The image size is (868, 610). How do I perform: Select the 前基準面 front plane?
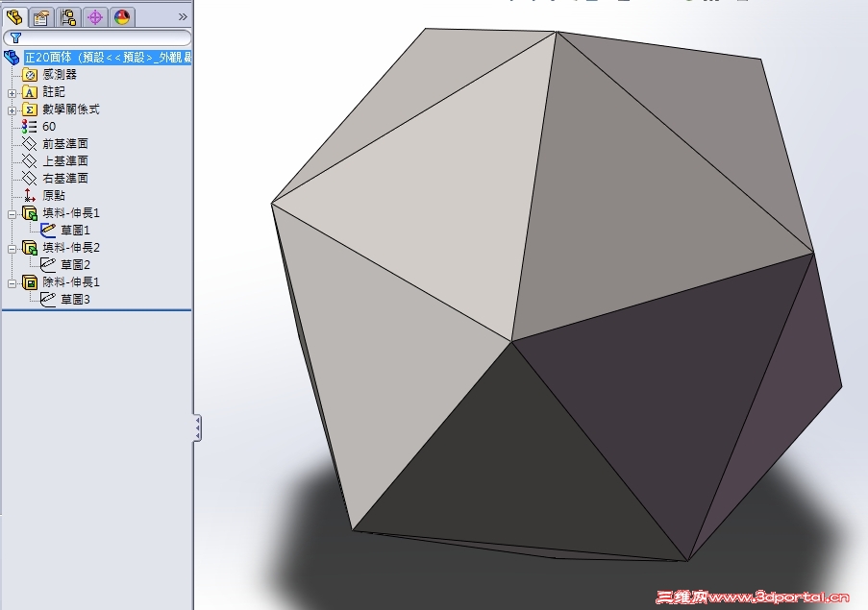pyautogui.click(x=65, y=144)
